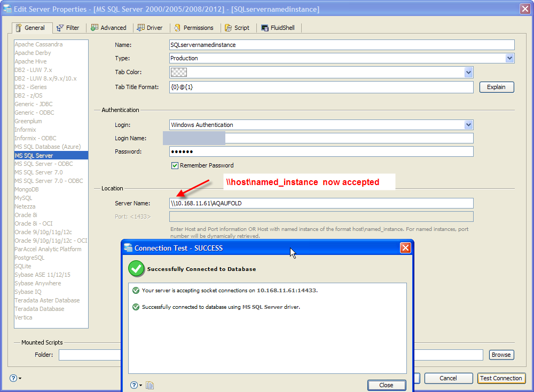Click the Name input field
Image resolution: width=534 pixels, height=392 pixels.
tap(342, 45)
